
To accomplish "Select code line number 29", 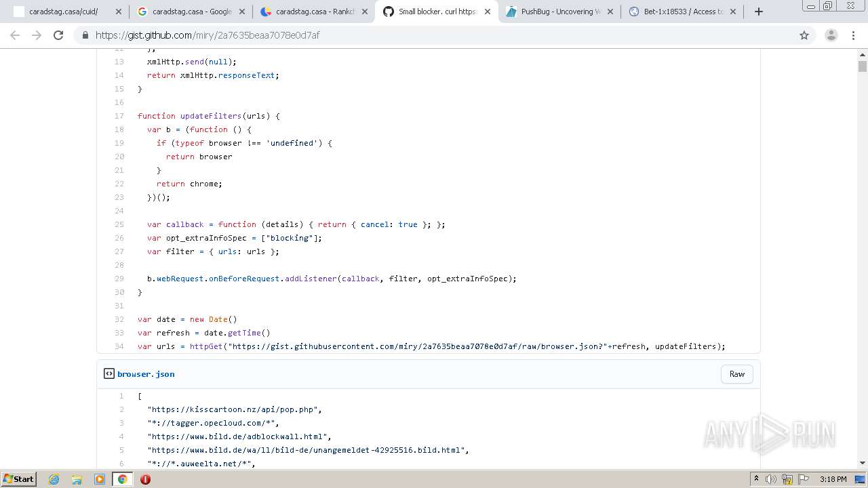I will (119, 279).
